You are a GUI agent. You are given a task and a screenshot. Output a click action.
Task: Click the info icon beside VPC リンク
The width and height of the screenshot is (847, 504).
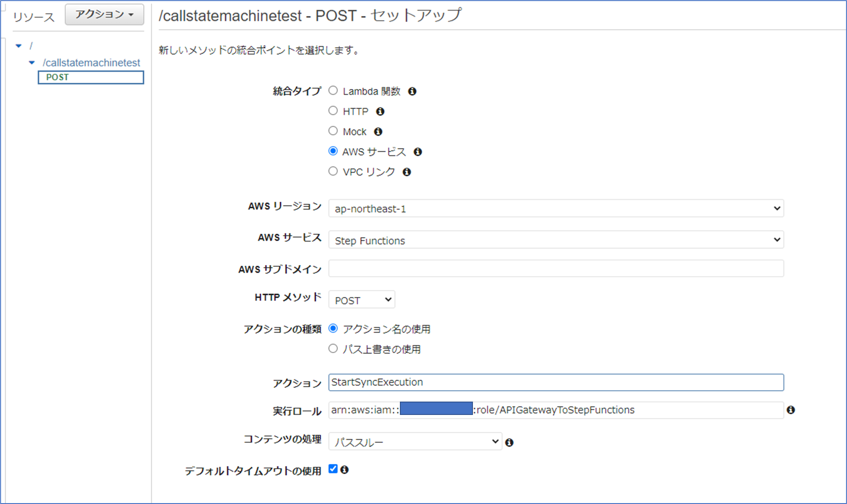click(407, 172)
